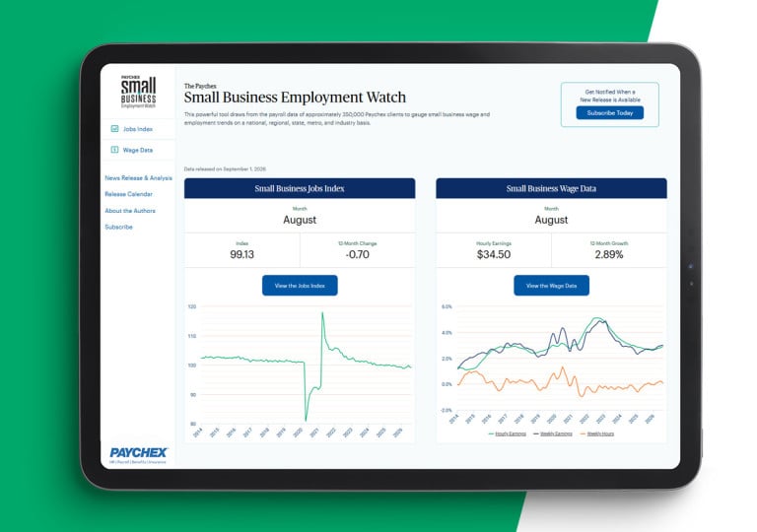Toggle the Hourly Earnings legend item

coord(508,433)
